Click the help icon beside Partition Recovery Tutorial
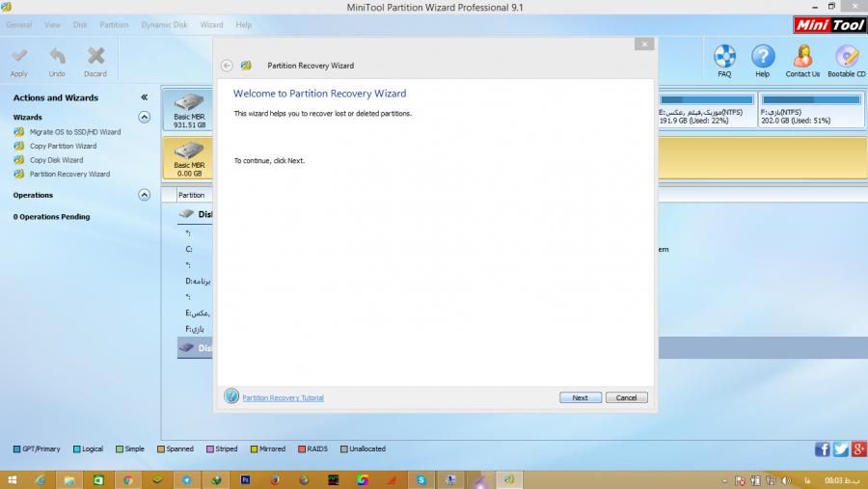 231,396
